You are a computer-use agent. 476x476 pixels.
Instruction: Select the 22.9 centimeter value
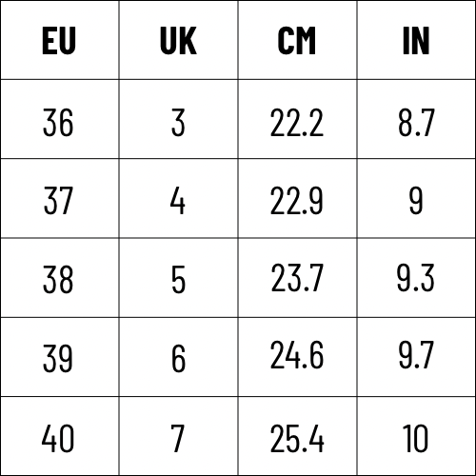point(297,201)
